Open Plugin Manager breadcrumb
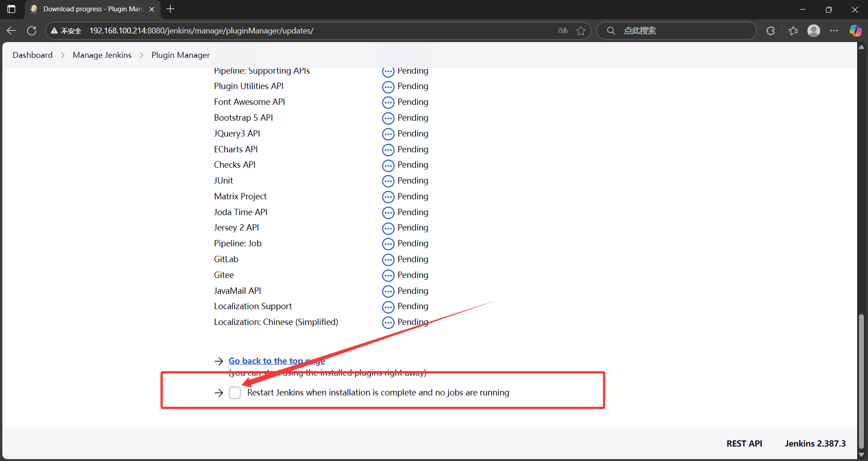This screenshot has height=461, width=868. tap(180, 55)
